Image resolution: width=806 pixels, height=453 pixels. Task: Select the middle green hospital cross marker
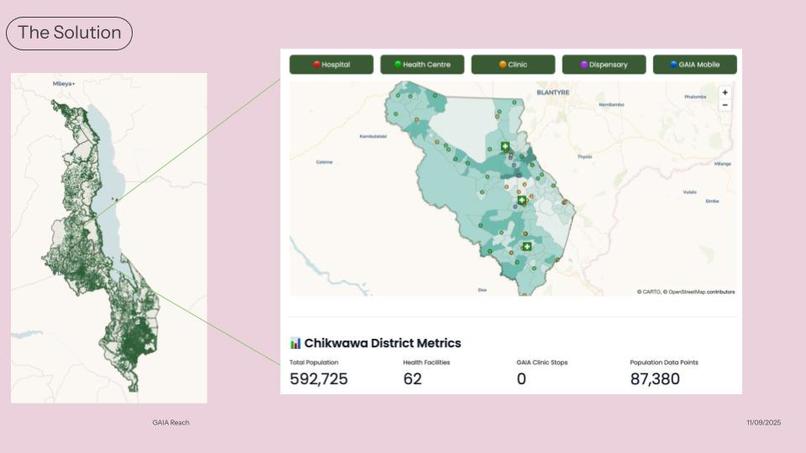522,200
